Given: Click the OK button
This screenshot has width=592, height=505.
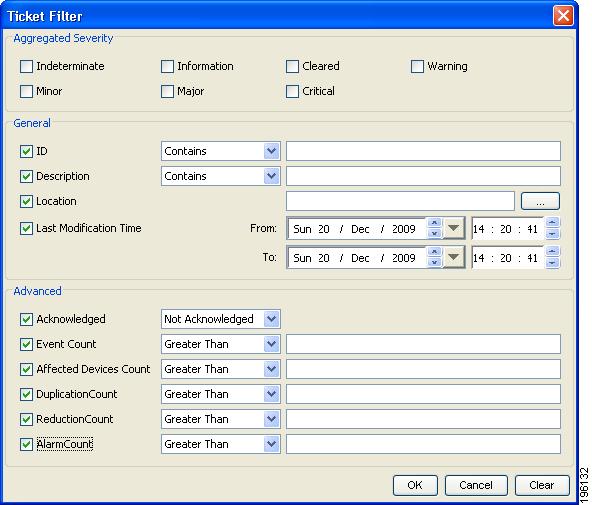Looking at the screenshot, I should pyautogui.click(x=415, y=485).
